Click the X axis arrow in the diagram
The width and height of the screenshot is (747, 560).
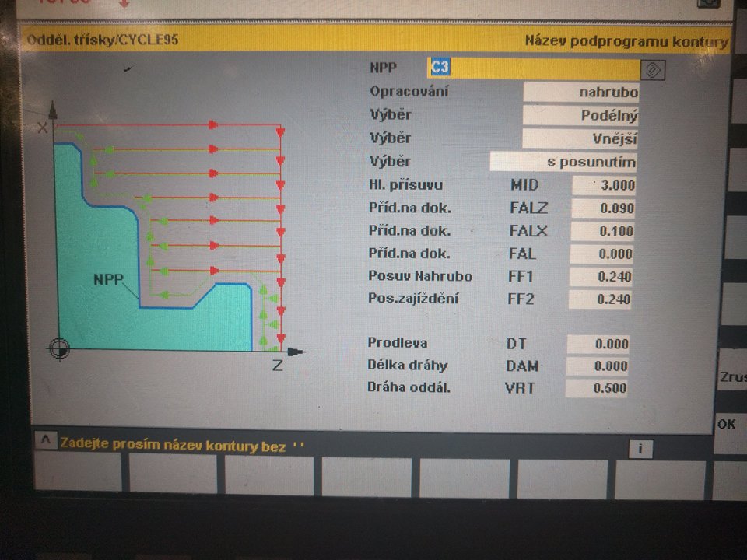tap(52, 109)
